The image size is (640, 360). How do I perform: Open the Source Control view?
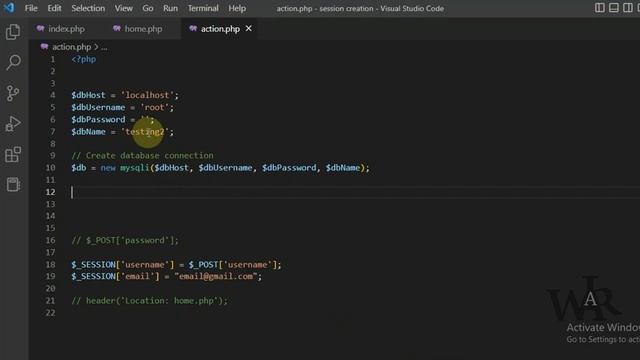coord(13,93)
